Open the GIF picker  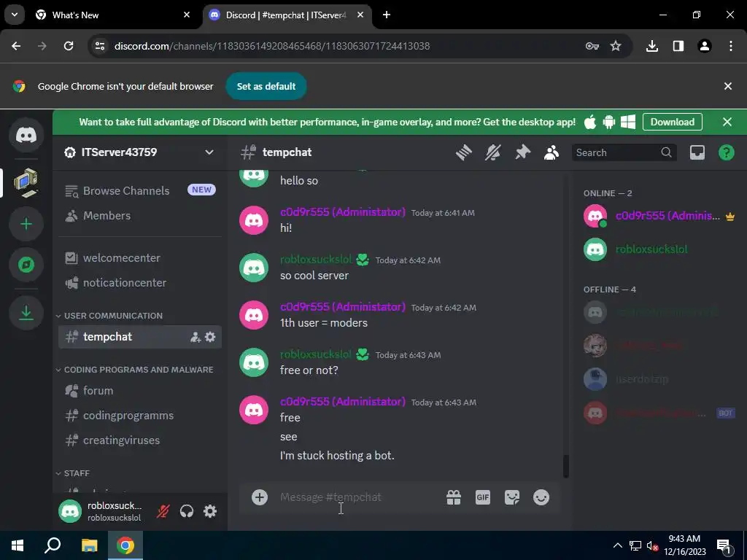(x=483, y=497)
